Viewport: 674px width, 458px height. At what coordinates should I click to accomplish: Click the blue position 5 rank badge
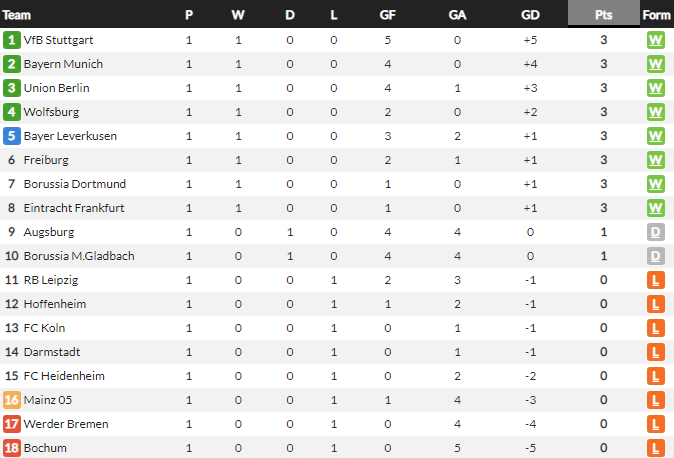(x=12, y=136)
